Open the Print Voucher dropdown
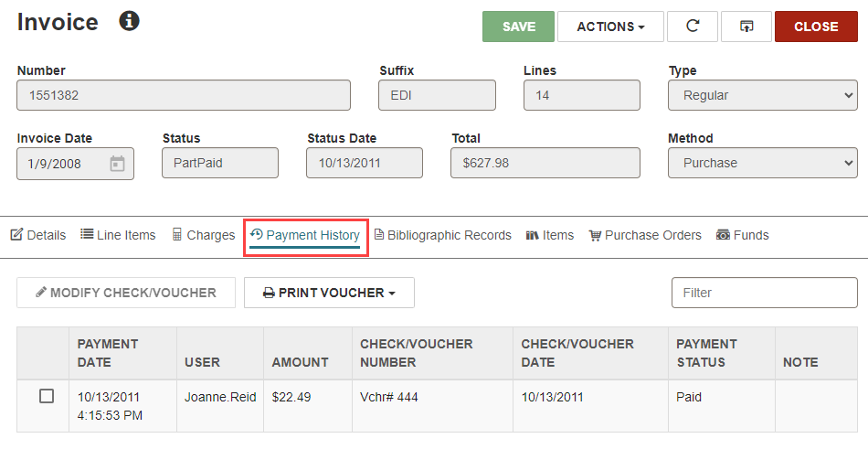This screenshot has height=449, width=868. (x=329, y=293)
